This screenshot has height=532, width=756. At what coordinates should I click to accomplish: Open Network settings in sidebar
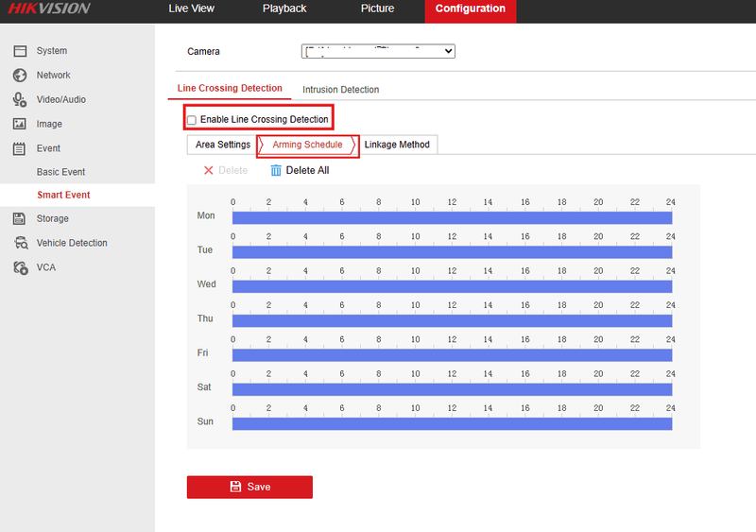(x=54, y=76)
